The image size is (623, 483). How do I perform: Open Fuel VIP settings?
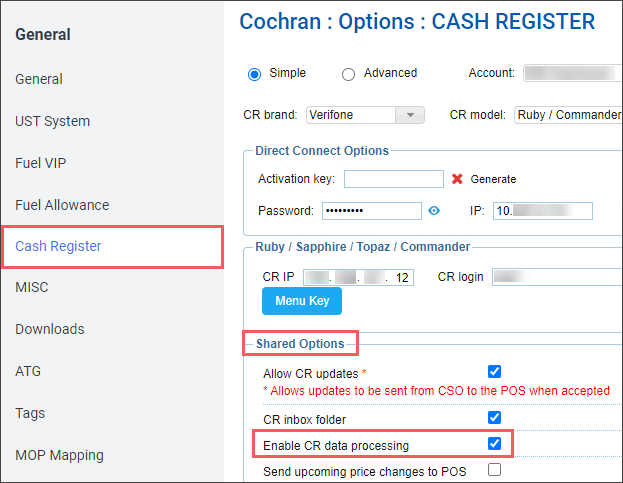(40, 163)
